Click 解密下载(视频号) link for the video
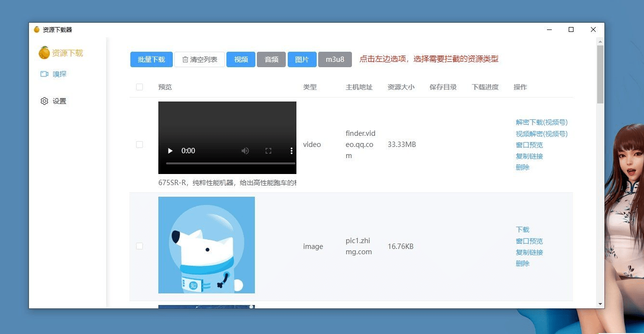This screenshot has height=334, width=644. tap(542, 122)
